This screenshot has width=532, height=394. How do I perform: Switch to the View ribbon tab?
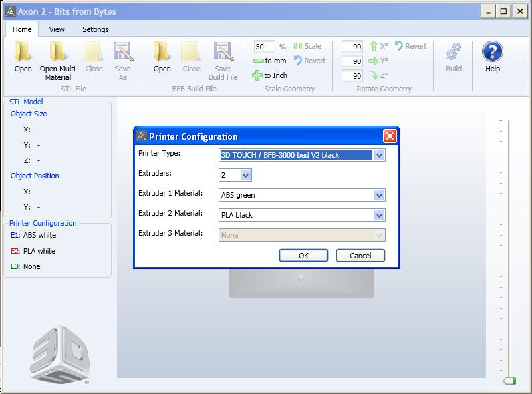(x=57, y=29)
